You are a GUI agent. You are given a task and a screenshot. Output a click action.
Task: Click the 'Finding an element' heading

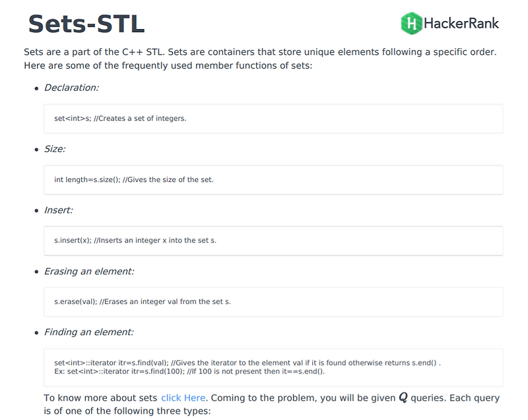89,332
